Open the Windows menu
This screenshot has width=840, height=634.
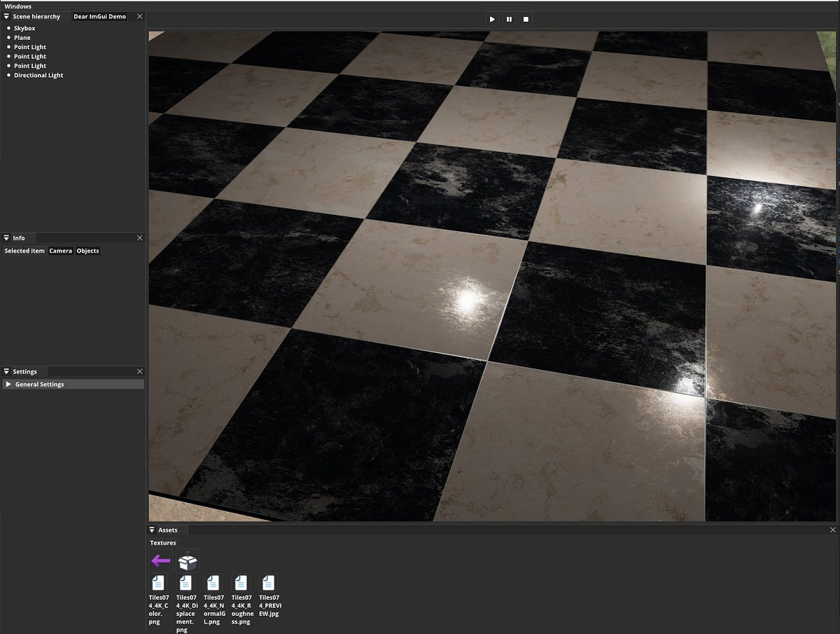pyautogui.click(x=17, y=6)
